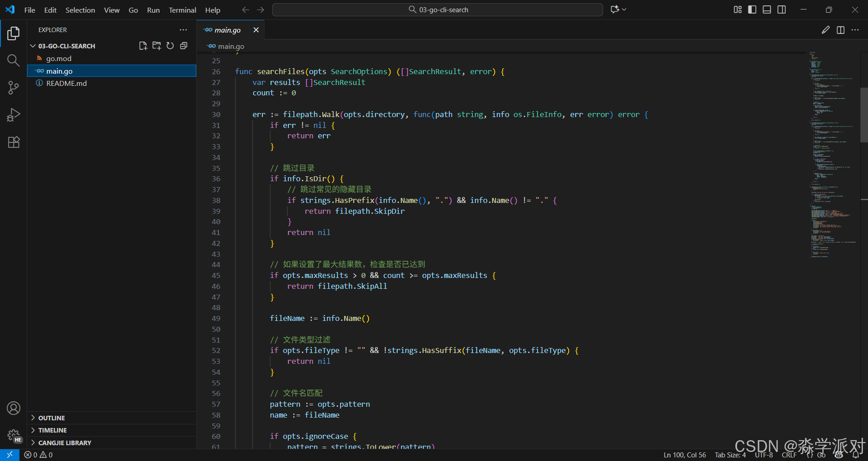Split the editor to the right
Screen dimensions: 868x461
tap(840, 30)
